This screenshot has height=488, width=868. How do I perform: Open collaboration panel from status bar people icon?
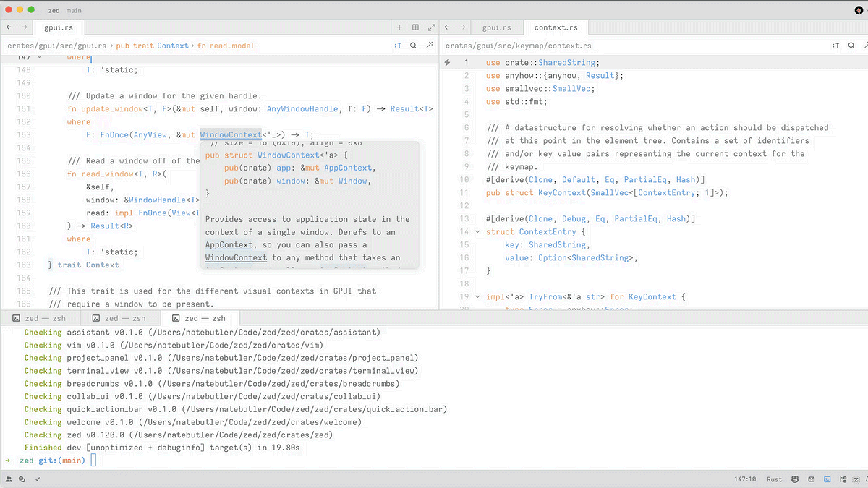9,479
